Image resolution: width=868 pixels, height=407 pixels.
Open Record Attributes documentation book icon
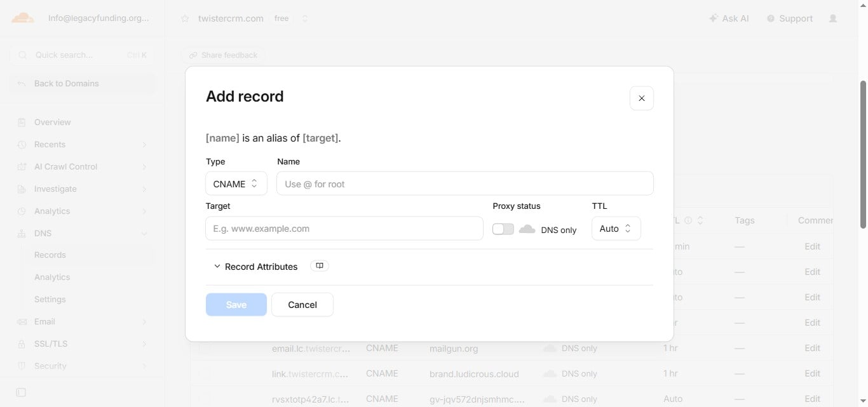pos(320,266)
